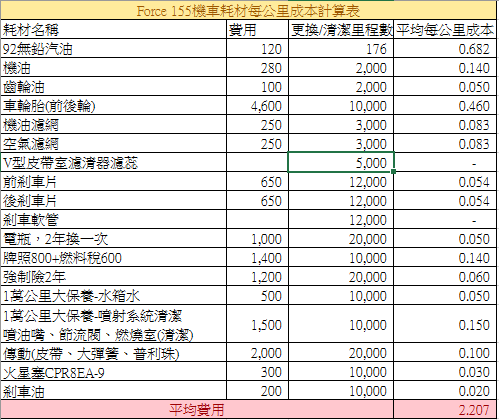Select the 機油濾網 cell
Viewport: 499px width, 420px height.
[x=114, y=124]
